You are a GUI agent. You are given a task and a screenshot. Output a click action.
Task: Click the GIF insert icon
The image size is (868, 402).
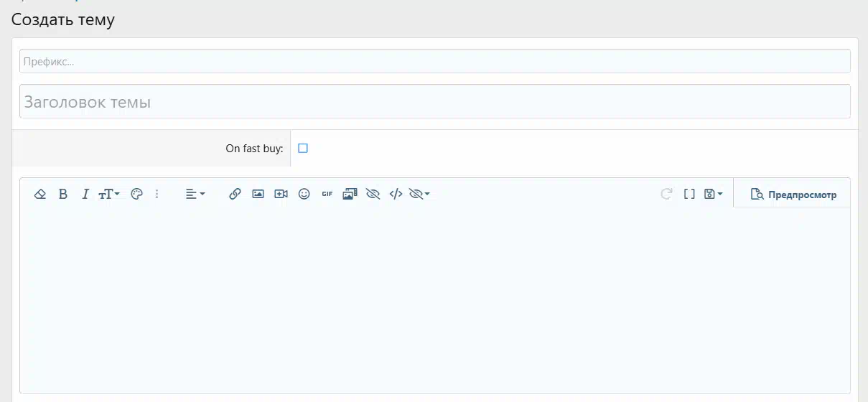point(327,194)
